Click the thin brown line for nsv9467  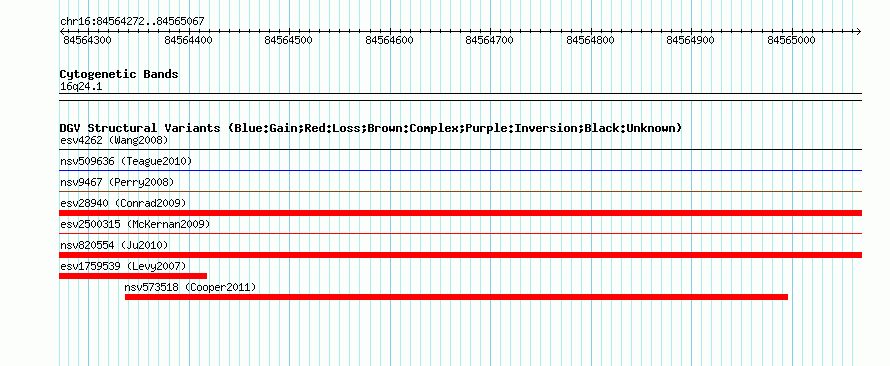pyautogui.click(x=460, y=191)
